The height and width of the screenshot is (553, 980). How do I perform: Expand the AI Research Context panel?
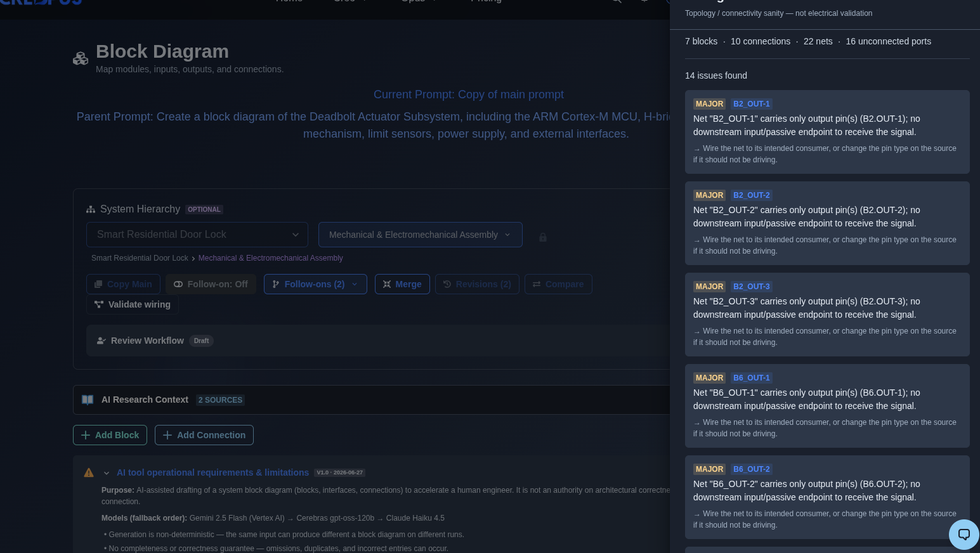coord(372,400)
